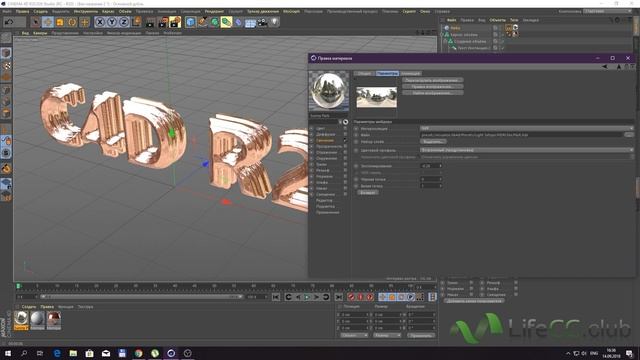Open the color profile dropdown

point(527,150)
